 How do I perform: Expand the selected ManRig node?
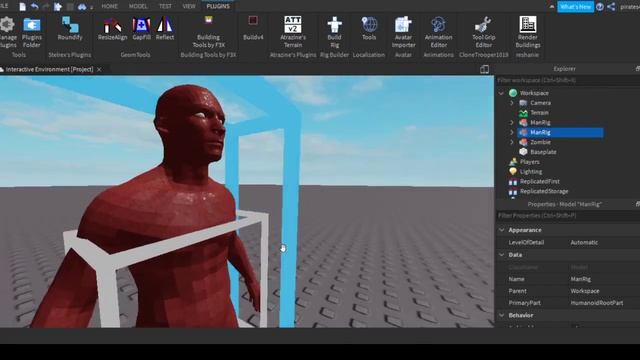click(x=512, y=132)
